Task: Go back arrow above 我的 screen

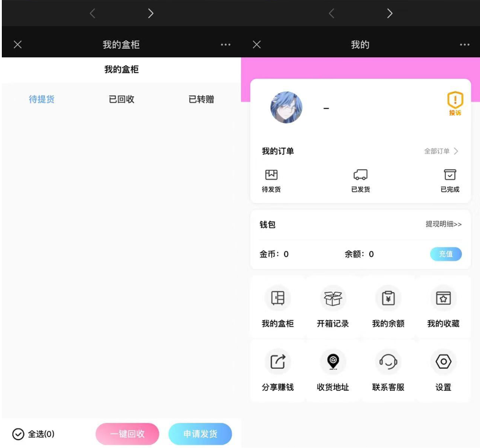Action: coord(331,13)
